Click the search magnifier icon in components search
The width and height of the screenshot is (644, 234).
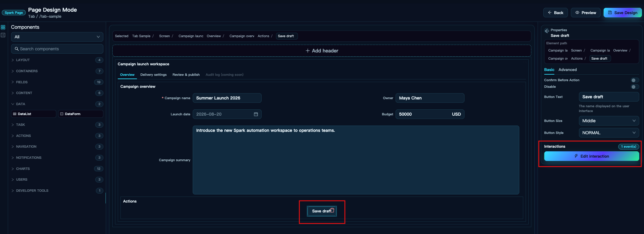pos(16,49)
